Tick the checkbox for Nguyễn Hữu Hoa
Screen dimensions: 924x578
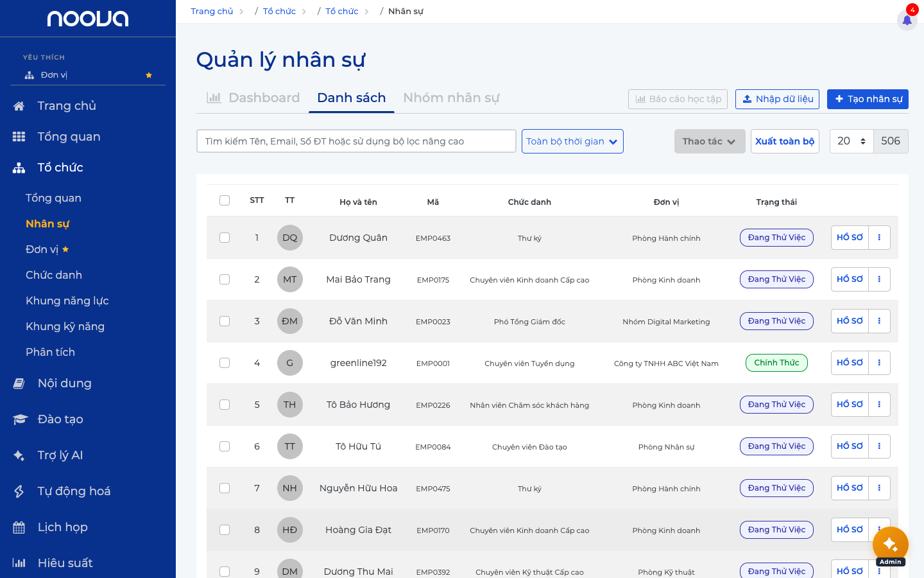click(x=225, y=488)
